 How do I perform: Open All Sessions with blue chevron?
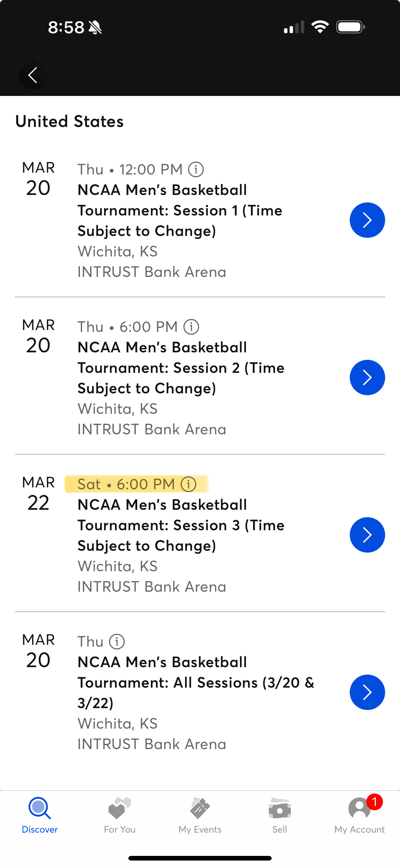click(367, 692)
